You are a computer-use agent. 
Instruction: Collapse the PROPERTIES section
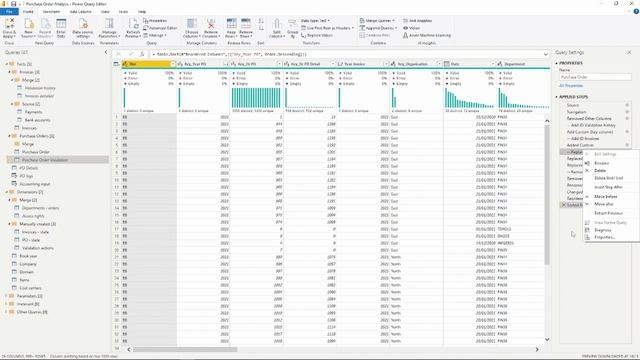(556, 63)
